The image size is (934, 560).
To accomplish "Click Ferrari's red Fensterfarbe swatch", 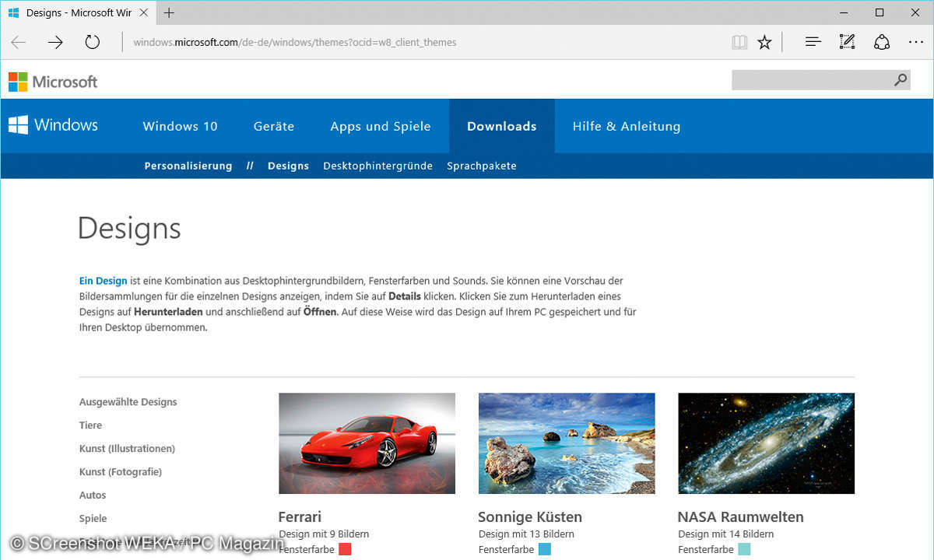I will 345,549.
